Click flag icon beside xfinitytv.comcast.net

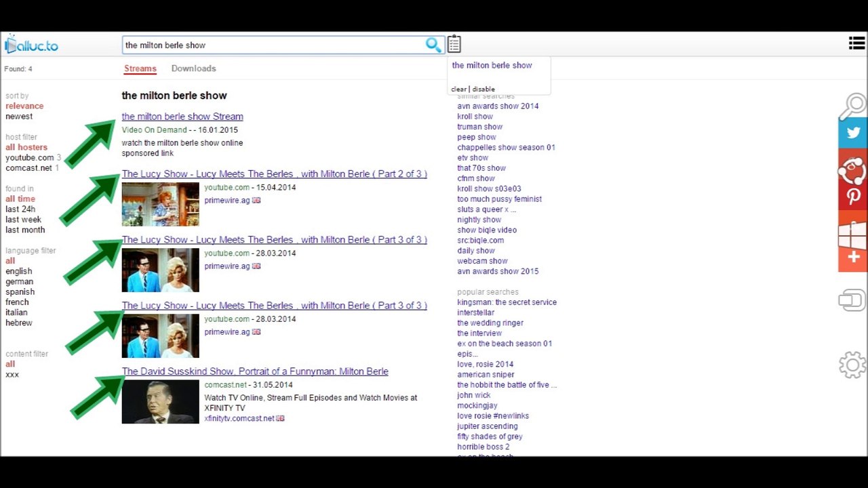pyautogui.click(x=280, y=418)
